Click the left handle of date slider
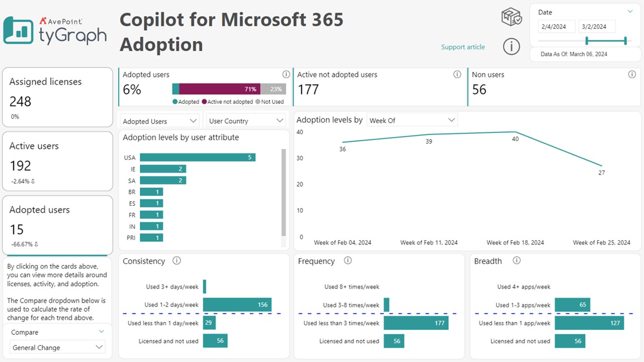This screenshot has height=362, width=644. tap(587, 41)
